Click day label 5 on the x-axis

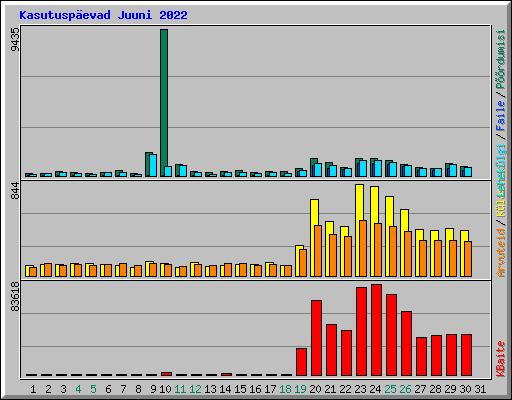point(93,389)
